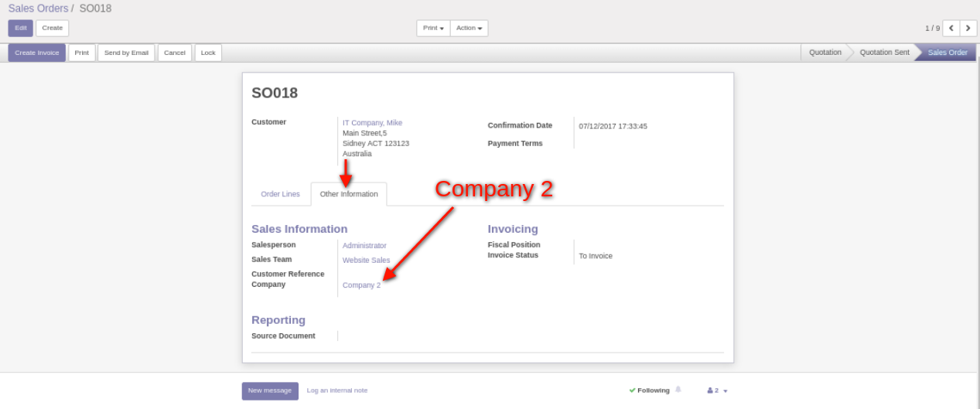Toggle the Following status
This screenshot has width=980, height=409.
click(x=650, y=390)
